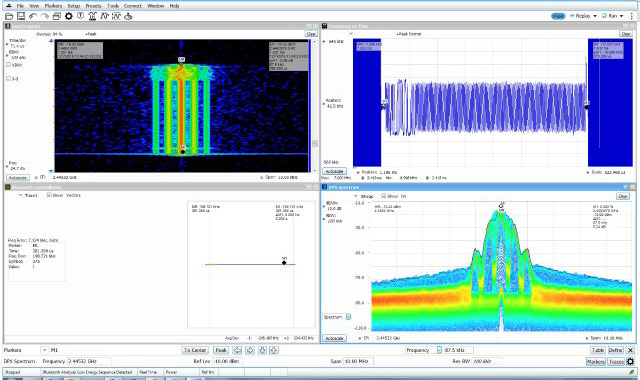The height and width of the screenshot is (380, 640).
Task: Click the Peak button in Markers bar
Action: click(x=221, y=350)
